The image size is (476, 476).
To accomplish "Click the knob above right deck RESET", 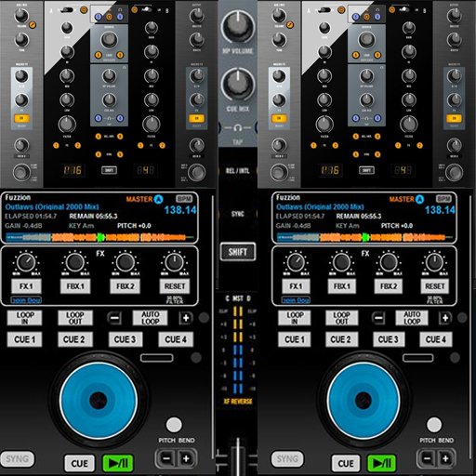I will point(434,262).
